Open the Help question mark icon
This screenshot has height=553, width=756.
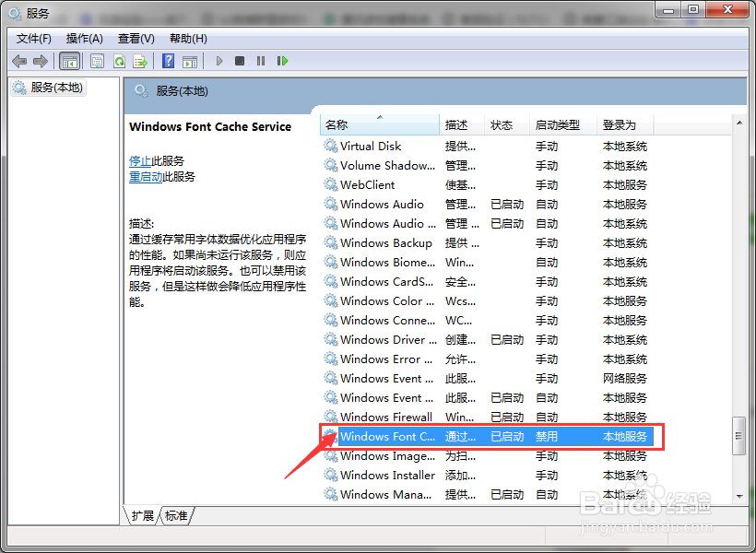169,61
